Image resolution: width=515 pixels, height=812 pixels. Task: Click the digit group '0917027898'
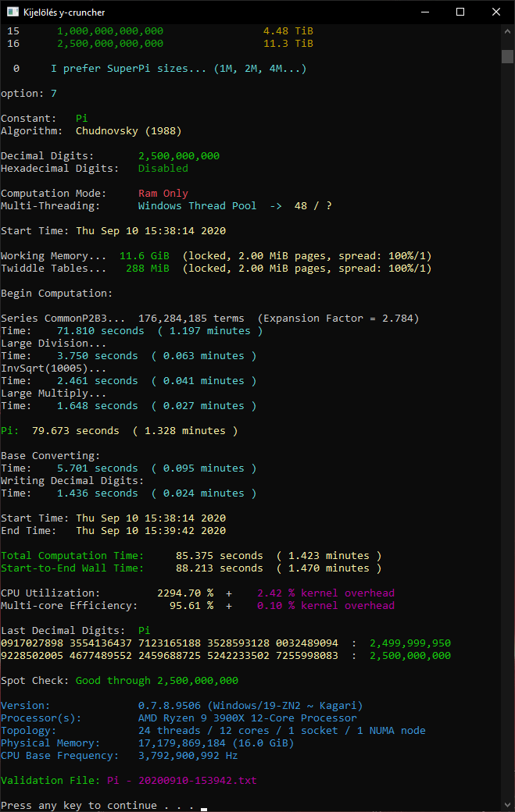pos(32,643)
